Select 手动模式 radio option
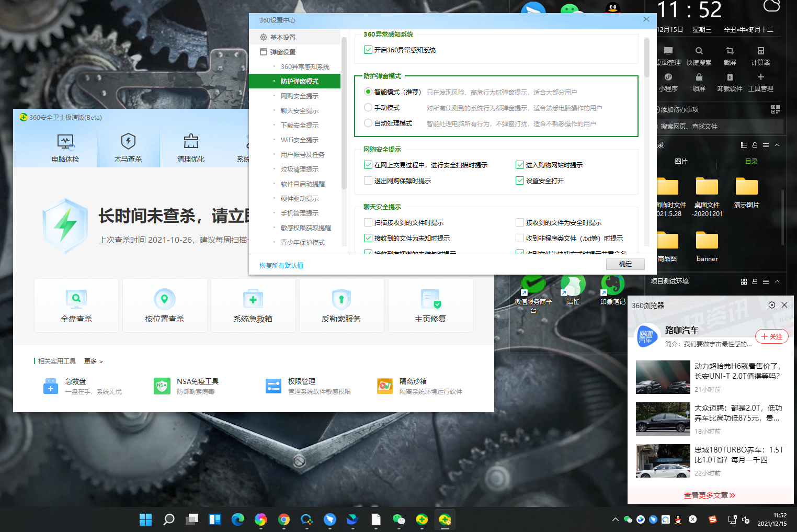 pyautogui.click(x=368, y=108)
